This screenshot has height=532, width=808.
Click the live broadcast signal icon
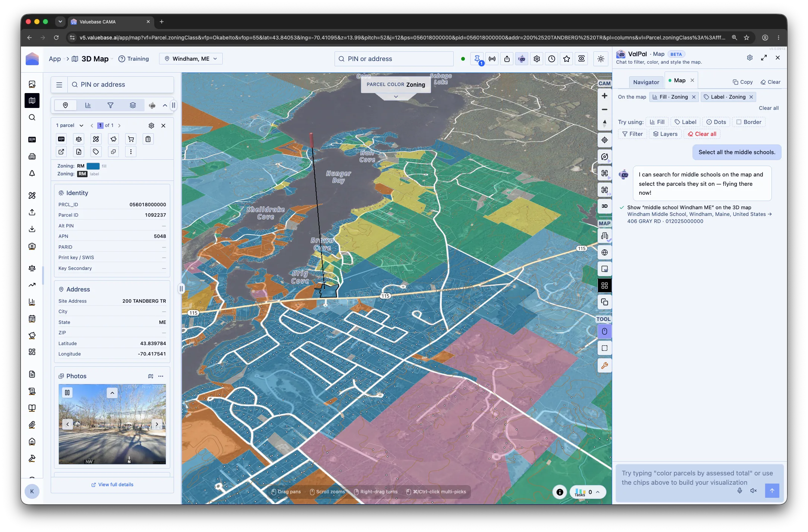(492, 59)
